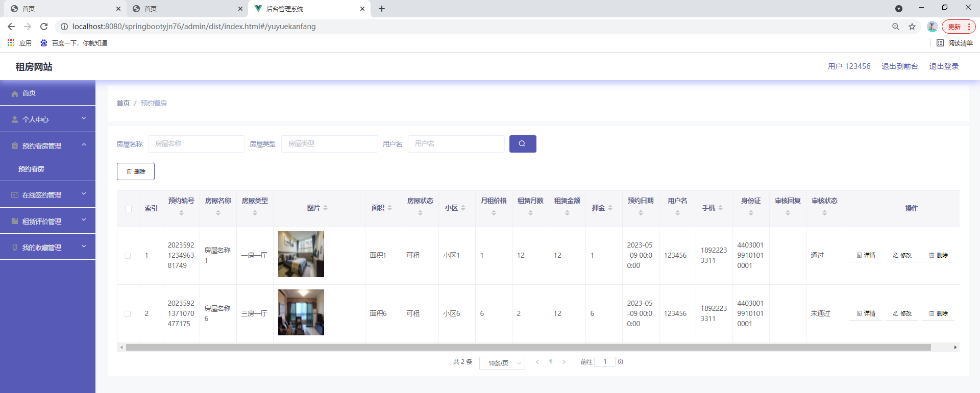Sort by 月租价格 column arrows

pyautogui.click(x=494, y=213)
